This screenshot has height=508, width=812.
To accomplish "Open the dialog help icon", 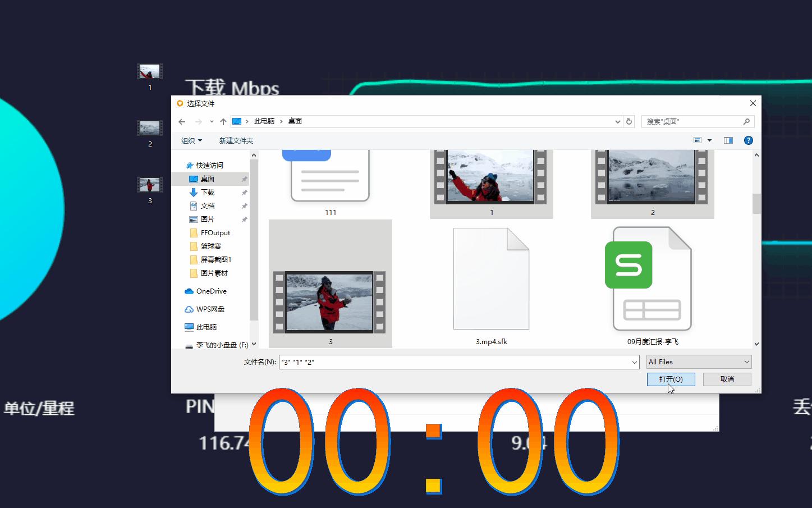I will tap(748, 140).
